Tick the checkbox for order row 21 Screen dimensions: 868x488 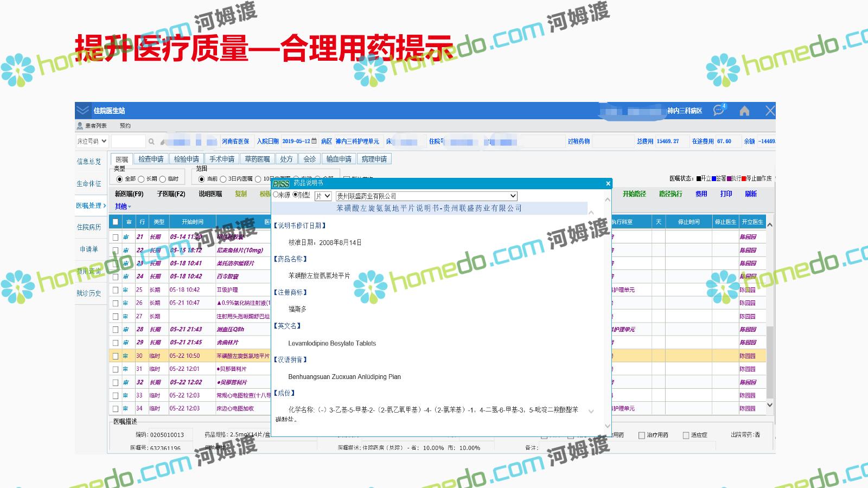(115, 237)
